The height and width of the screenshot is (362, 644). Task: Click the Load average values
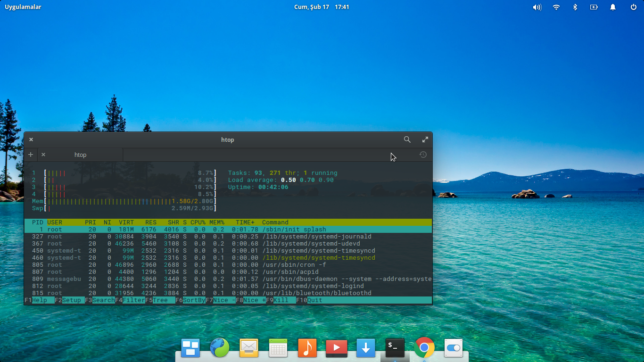[x=307, y=180]
